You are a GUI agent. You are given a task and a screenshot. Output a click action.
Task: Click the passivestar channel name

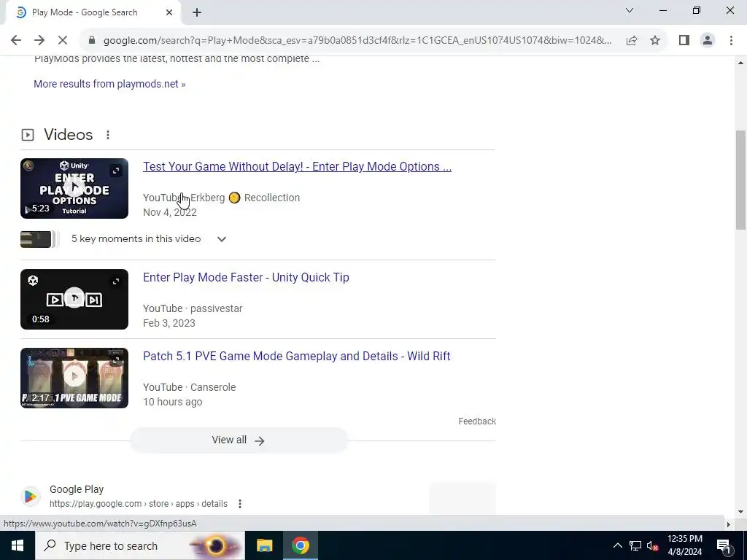tap(216, 308)
